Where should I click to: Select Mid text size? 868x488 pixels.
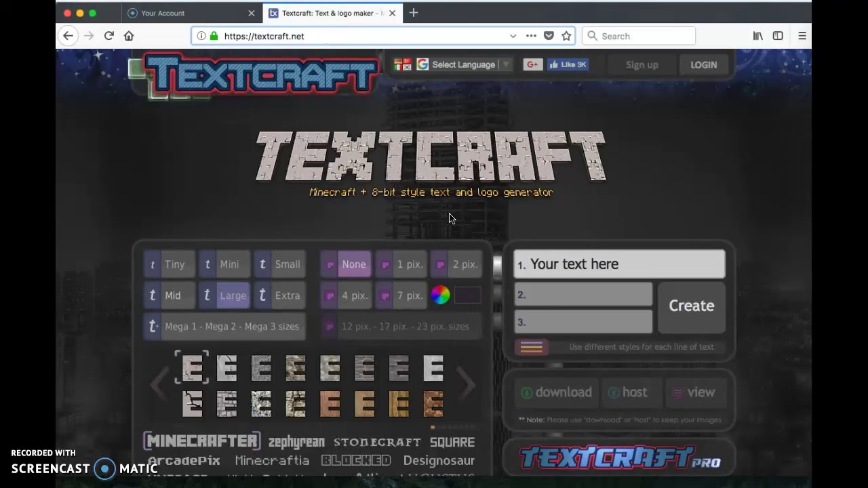coord(168,296)
